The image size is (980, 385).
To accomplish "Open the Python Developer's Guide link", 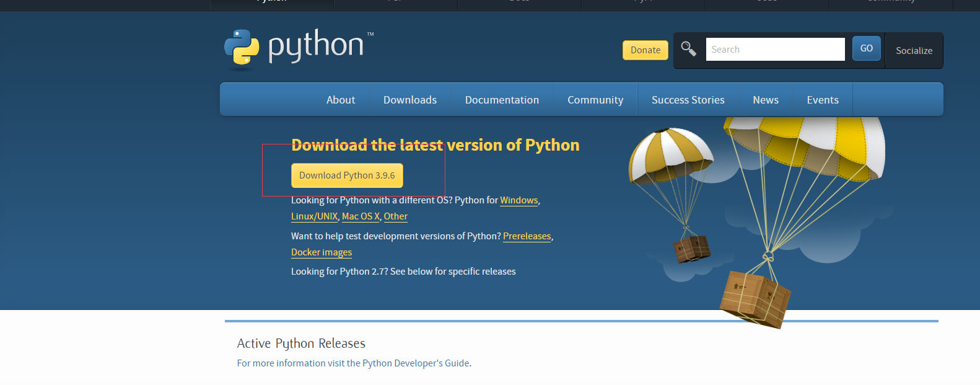I will click(x=416, y=363).
